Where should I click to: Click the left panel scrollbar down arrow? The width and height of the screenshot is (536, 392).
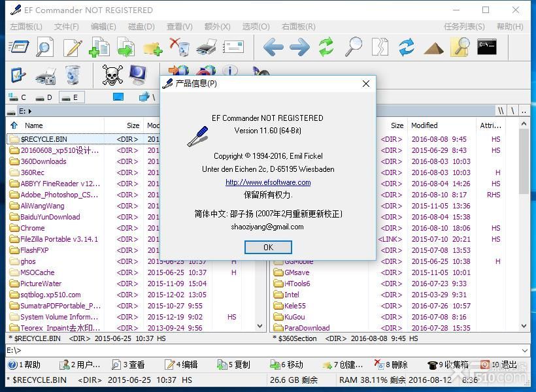tap(260, 326)
